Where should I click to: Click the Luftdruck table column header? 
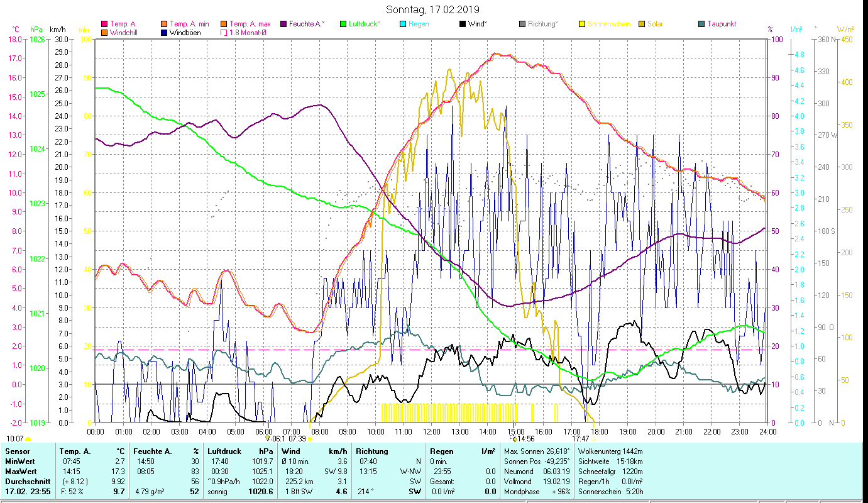pos(224,451)
